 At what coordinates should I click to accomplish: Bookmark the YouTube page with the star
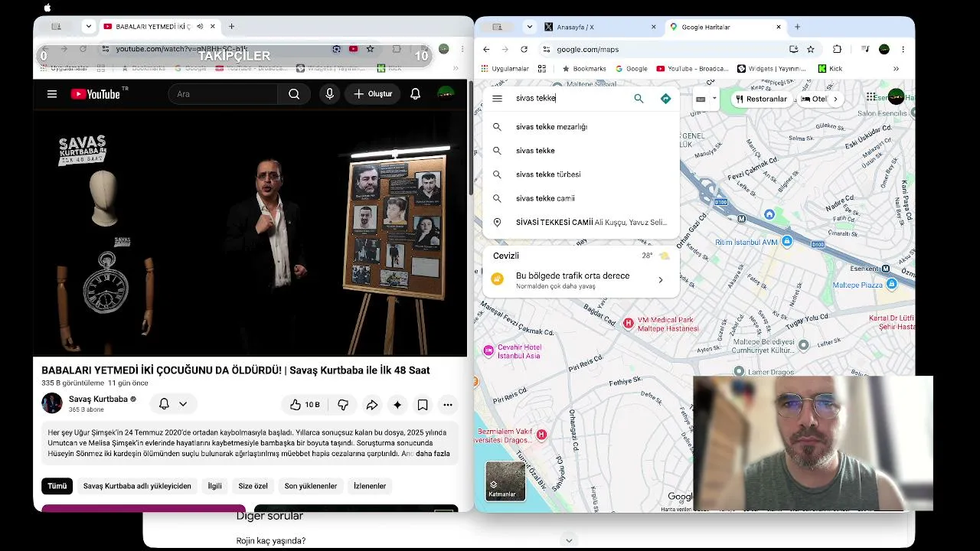[x=371, y=49]
